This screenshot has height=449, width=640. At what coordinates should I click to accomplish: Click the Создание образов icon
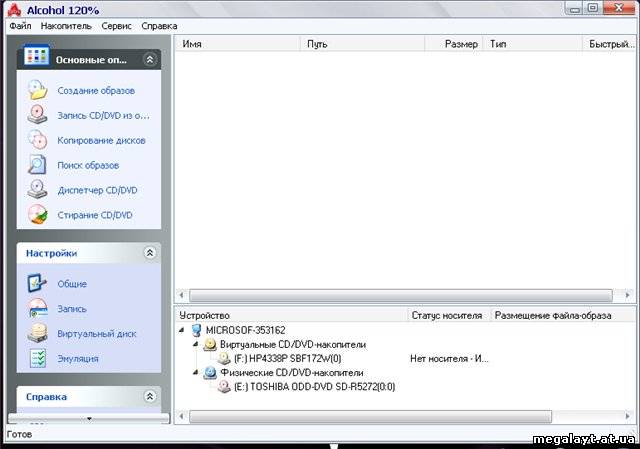(x=38, y=90)
